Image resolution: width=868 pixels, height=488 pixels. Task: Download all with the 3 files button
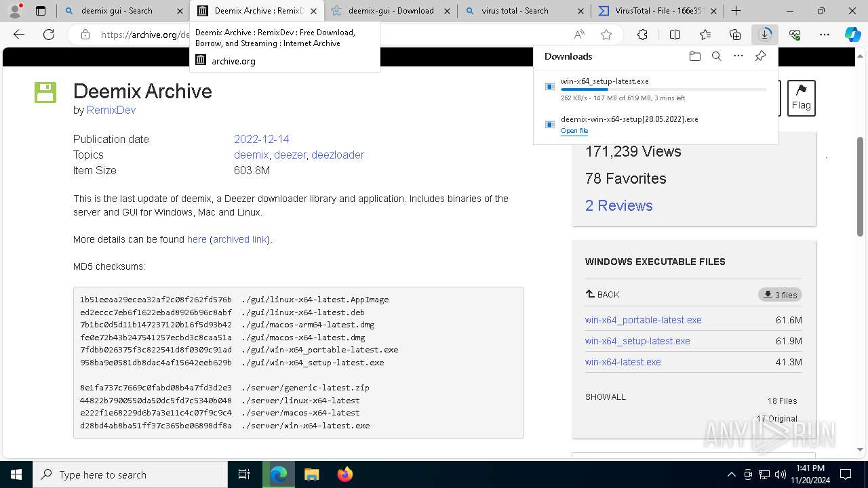pos(780,295)
